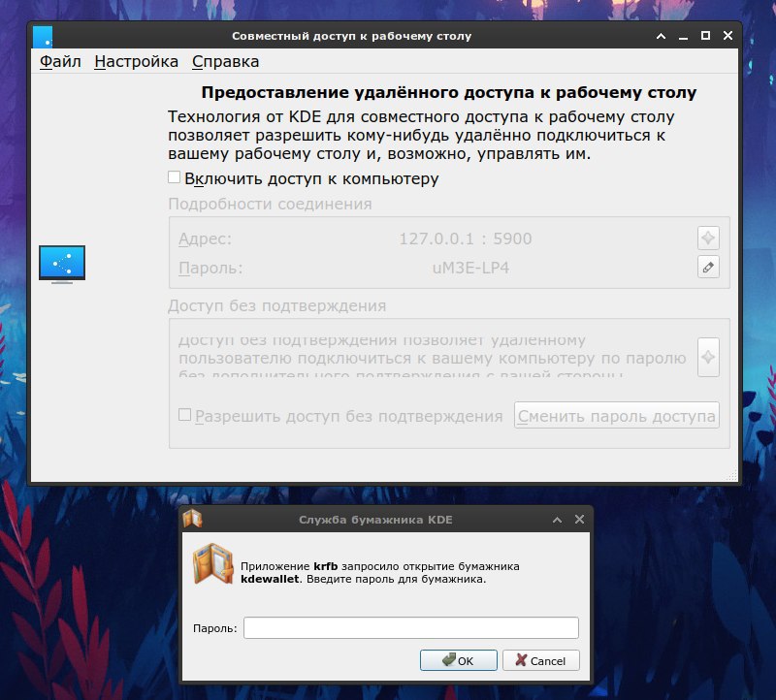Click the address value 127.0.0.1 : 5900
776x700 pixels.
click(466, 239)
